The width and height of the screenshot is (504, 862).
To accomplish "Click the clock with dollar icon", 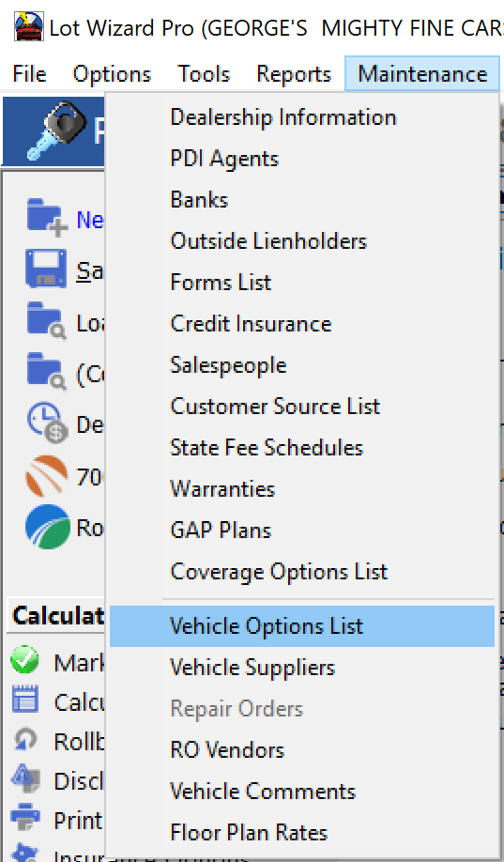I will (47, 423).
